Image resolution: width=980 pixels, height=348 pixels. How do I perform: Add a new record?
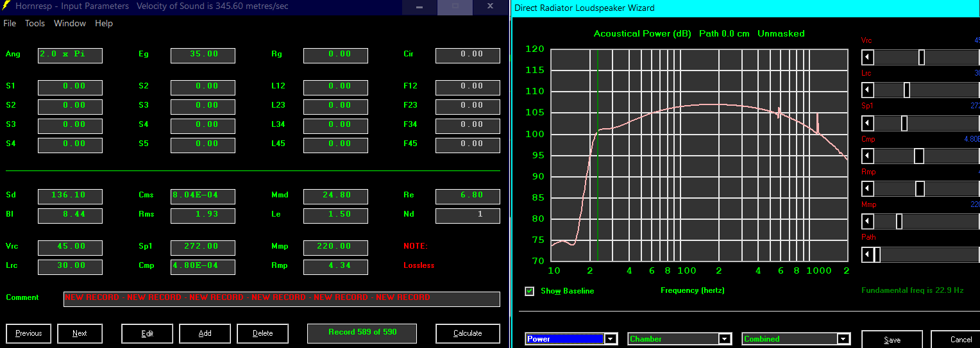point(205,333)
